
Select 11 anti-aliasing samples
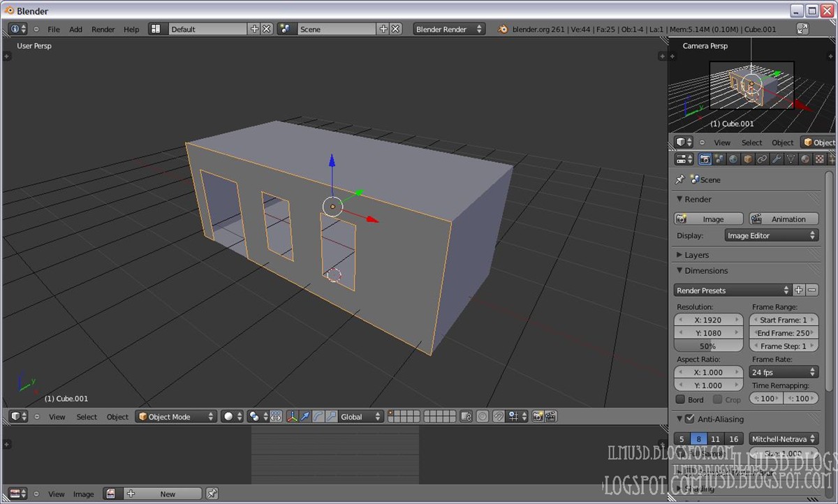(x=715, y=439)
